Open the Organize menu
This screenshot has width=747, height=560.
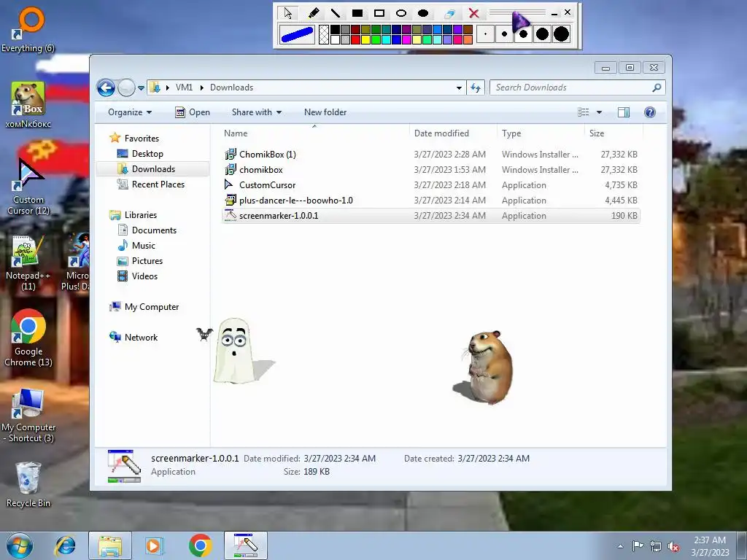click(130, 112)
